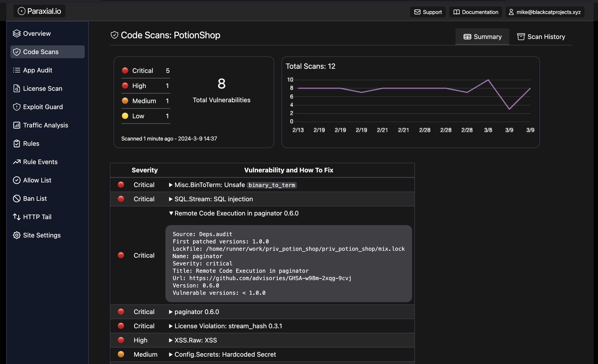Viewport: 598px width, 364px height.
Task: Click the Severity column header
Action: coord(145,170)
